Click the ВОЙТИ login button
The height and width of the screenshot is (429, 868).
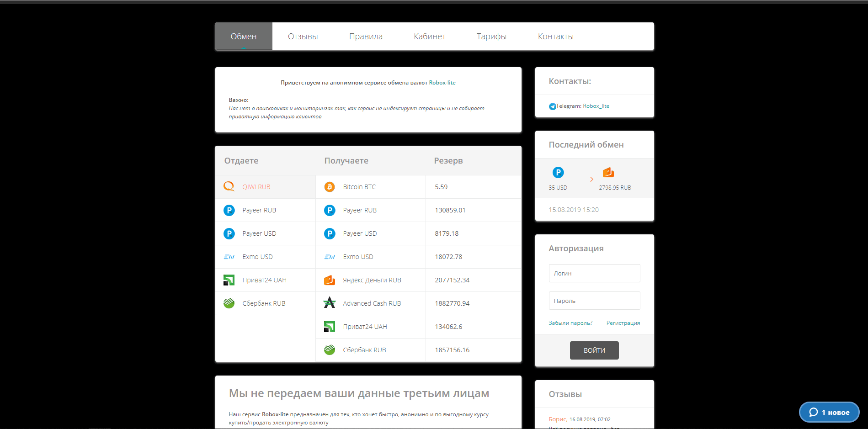[594, 350]
